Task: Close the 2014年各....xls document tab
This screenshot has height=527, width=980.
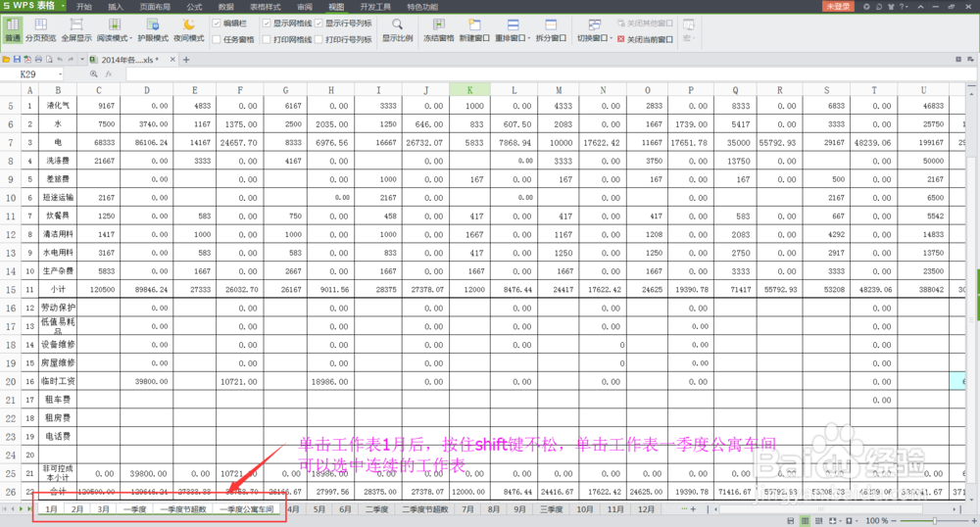Action: [172, 60]
